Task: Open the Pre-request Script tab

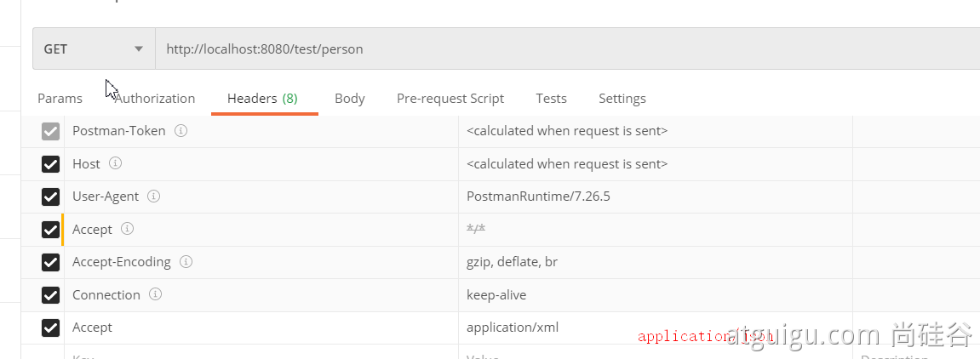Action: (450, 99)
